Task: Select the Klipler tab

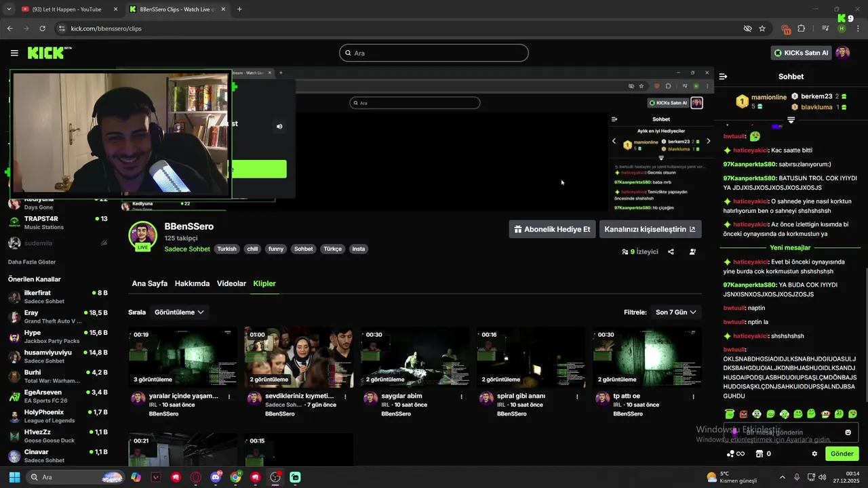Action: [x=264, y=283]
